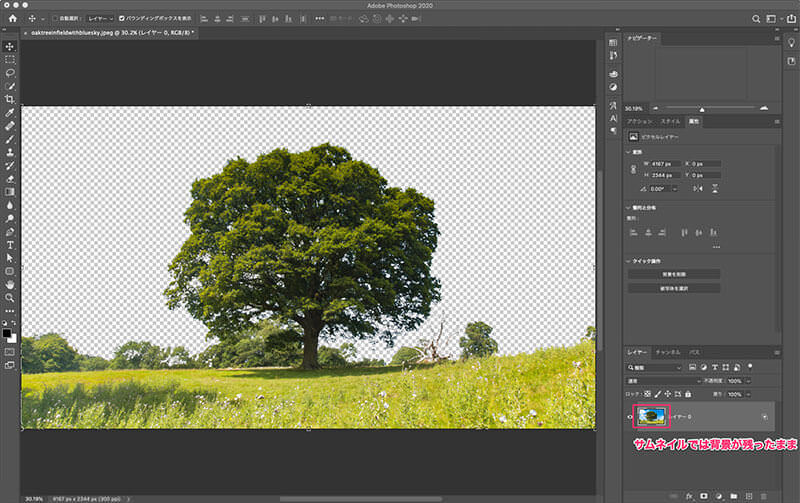Image resolution: width=800 pixels, height=503 pixels.
Task: Open the Auto-Select layer/group dropdown
Action: (101, 18)
